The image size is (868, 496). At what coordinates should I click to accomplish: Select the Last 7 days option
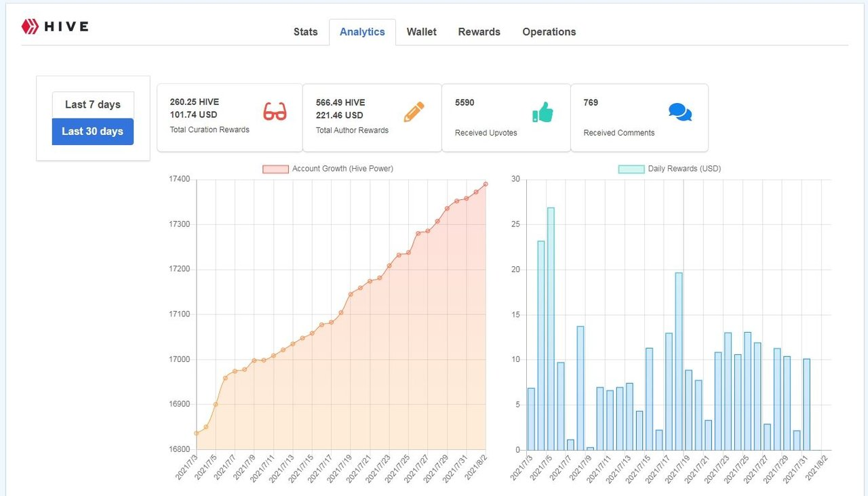93,104
